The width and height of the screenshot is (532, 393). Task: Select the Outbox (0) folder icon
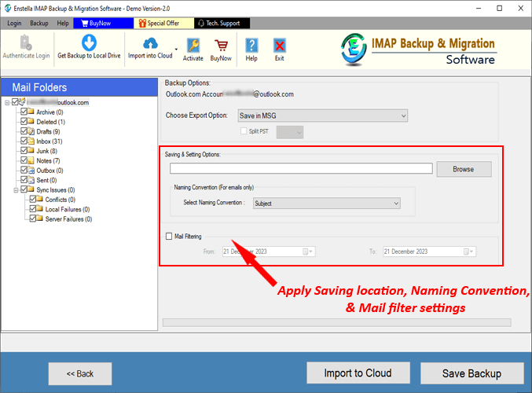(31, 170)
